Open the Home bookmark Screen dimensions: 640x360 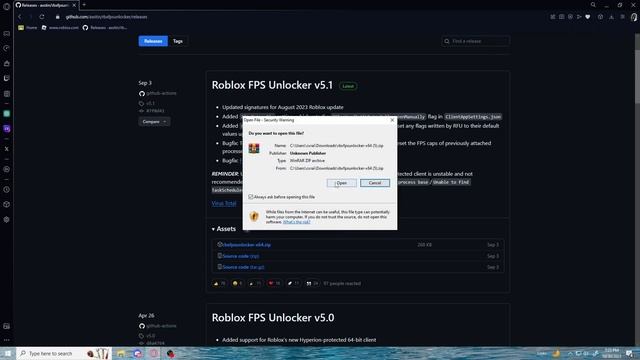click(27, 28)
